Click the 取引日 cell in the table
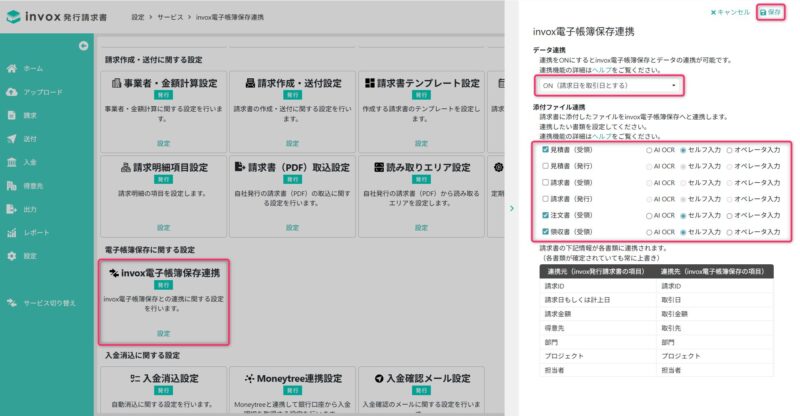 (x=715, y=300)
